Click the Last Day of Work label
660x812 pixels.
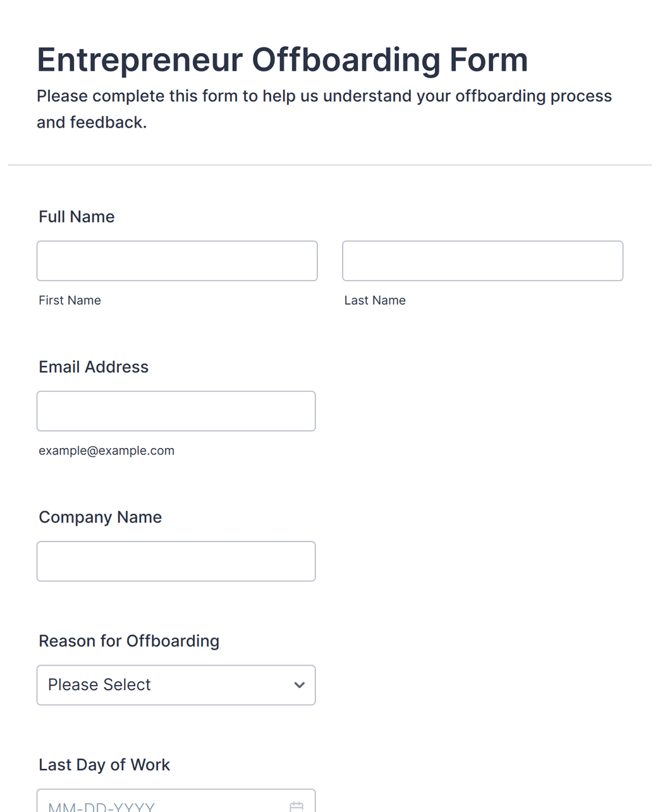coord(104,765)
